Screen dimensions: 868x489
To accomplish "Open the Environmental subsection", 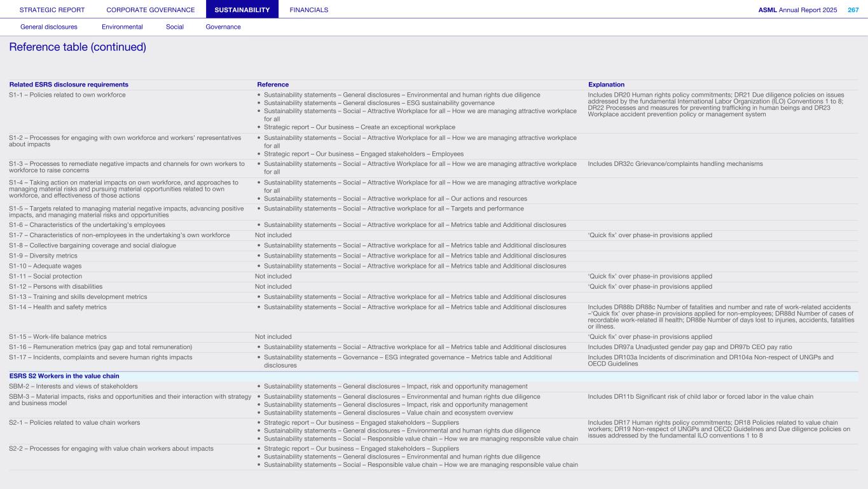I will pos(122,27).
